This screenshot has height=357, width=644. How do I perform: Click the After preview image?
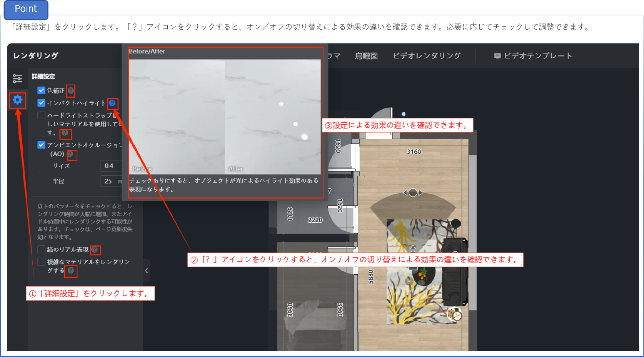tap(273, 117)
